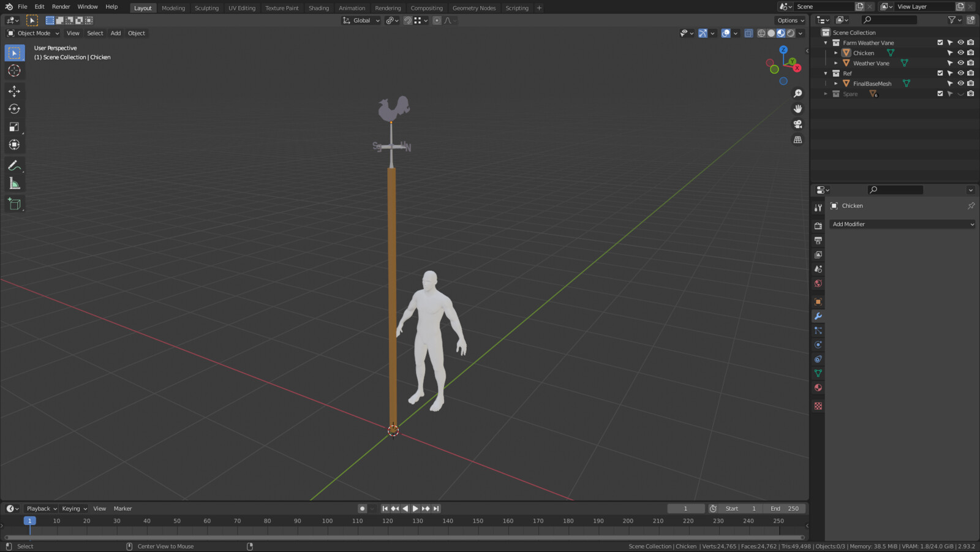Open the Render menu
The image size is (980, 552).
[61, 7]
